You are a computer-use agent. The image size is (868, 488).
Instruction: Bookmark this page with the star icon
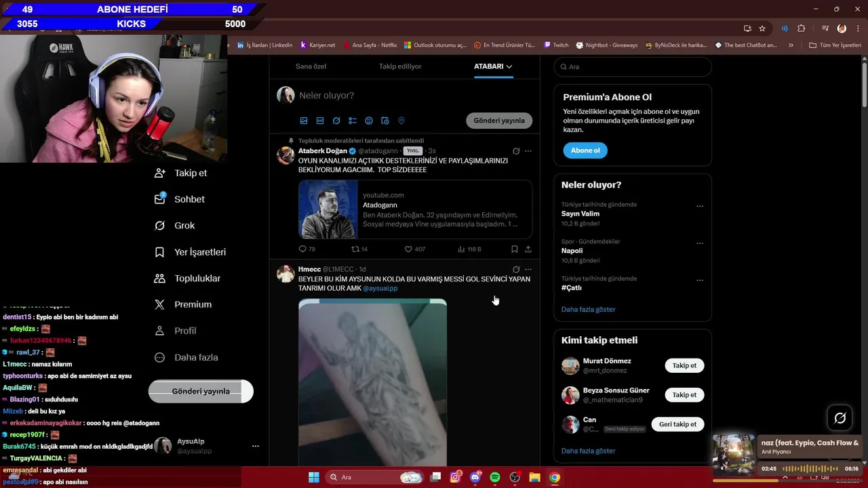point(762,28)
